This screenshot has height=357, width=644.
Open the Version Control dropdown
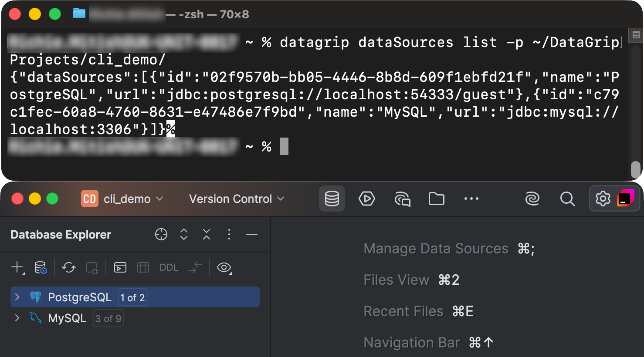[x=237, y=199]
